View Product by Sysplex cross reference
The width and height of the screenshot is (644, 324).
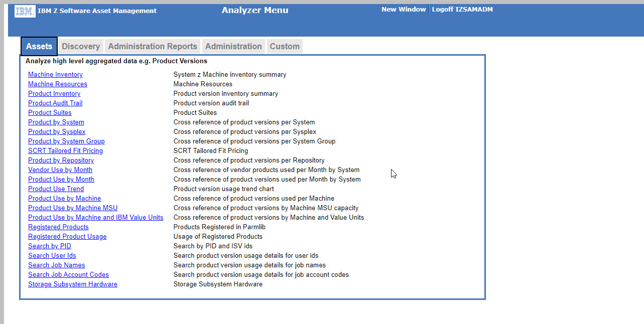[57, 131]
